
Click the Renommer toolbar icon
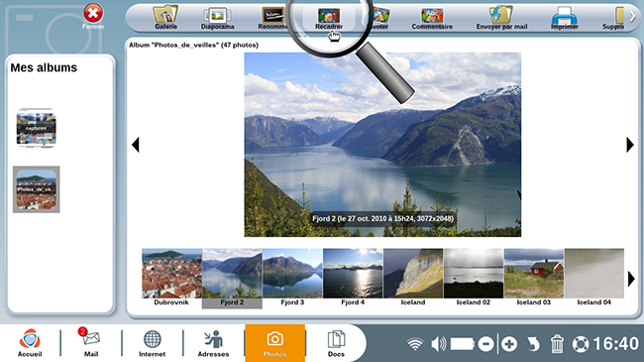click(x=272, y=18)
